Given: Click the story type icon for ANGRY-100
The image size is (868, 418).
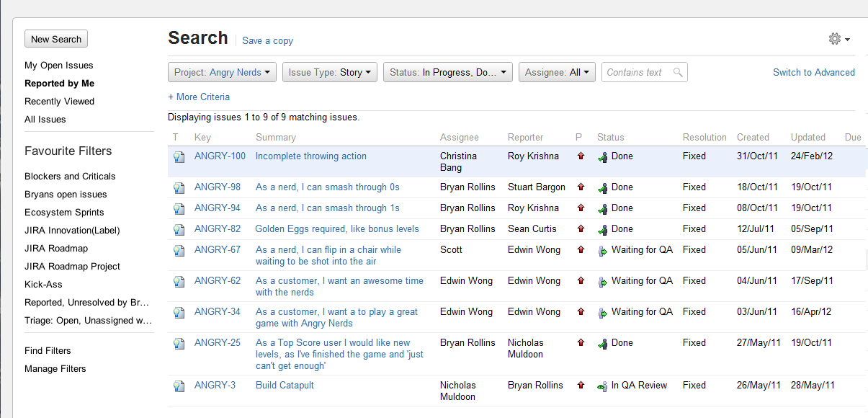Looking at the screenshot, I should [x=179, y=157].
